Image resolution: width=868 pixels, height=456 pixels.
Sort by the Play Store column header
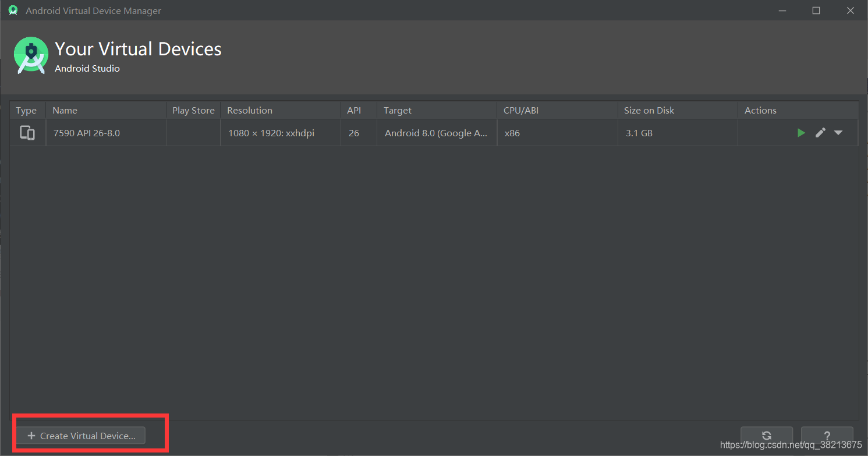pyautogui.click(x=193, y=110)
